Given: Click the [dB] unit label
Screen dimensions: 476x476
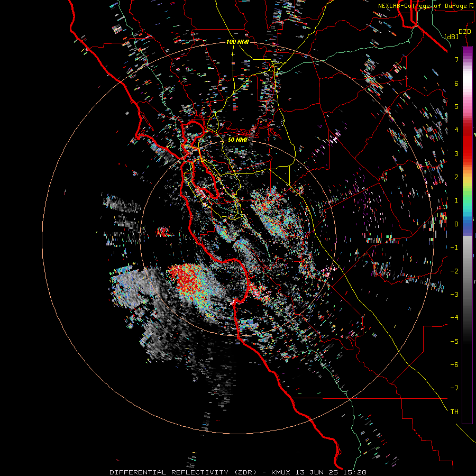Looking at the screenshot, I should pyautogui.click(x=451, y=36).
